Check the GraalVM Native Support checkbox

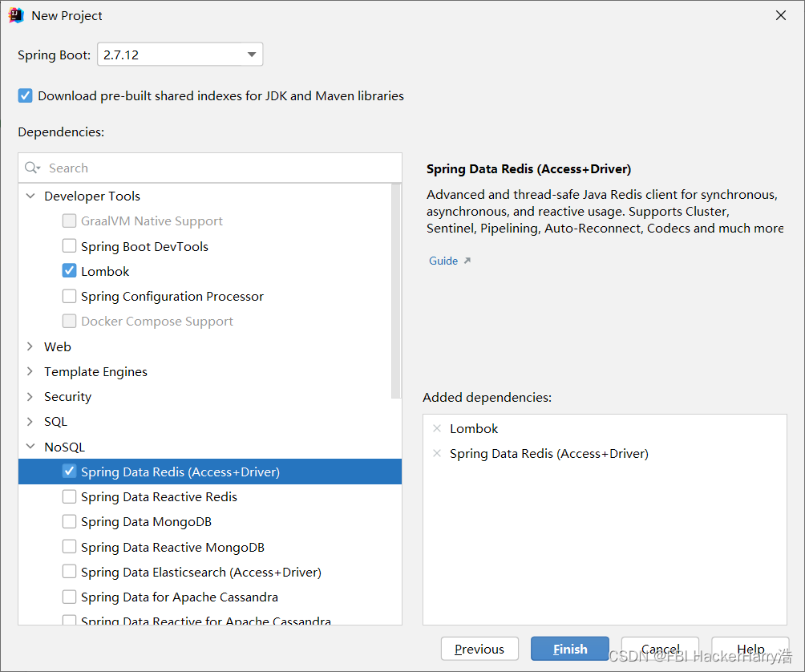tap(69, 221)
